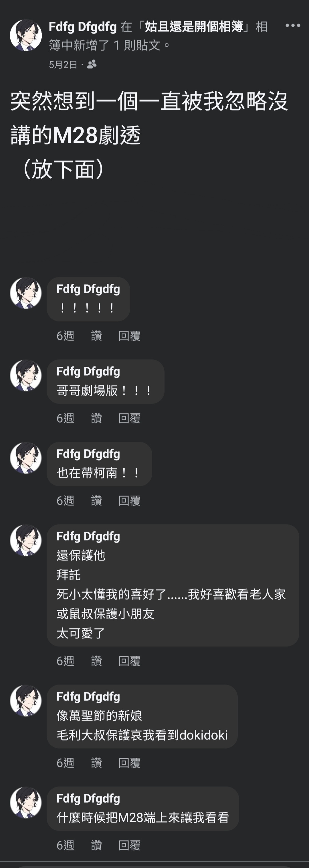Image resolution: width=309 pixels, height=868 pixels.
Task: Tap avatar beside '像萬聖節的新娘' comment
Action: [26, 701]
